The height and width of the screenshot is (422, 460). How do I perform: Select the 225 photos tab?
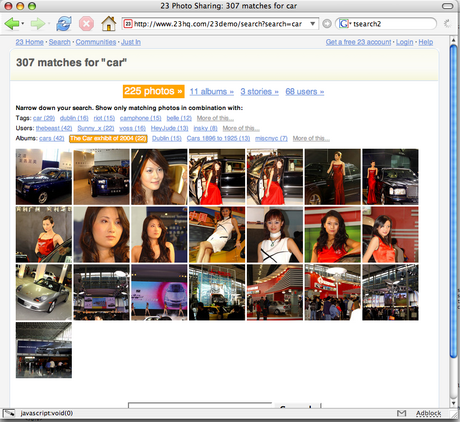153,91
